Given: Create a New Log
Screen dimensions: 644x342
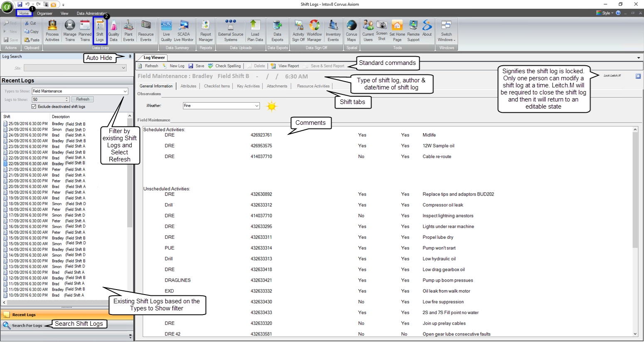Looking at the screenshot, I should click(174, 66).
